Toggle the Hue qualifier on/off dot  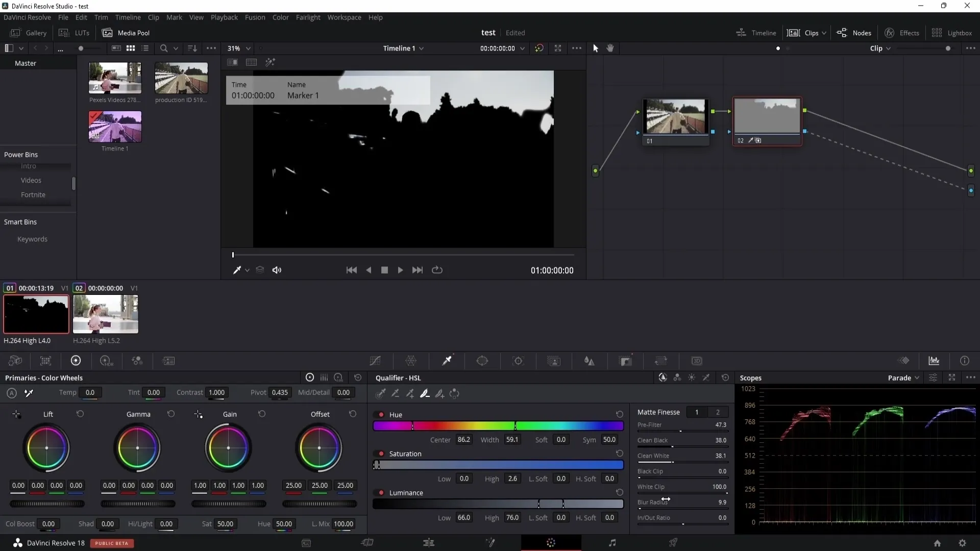tap(381, 415)
